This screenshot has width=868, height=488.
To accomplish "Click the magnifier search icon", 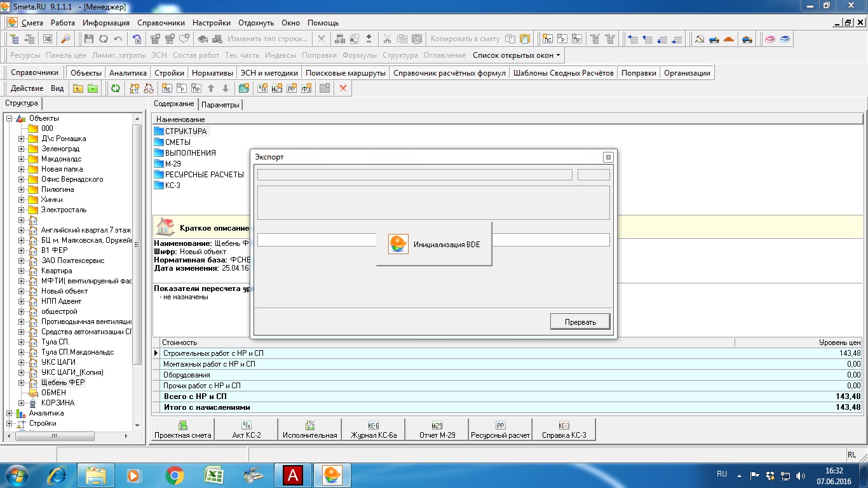I will coord(65,39).
